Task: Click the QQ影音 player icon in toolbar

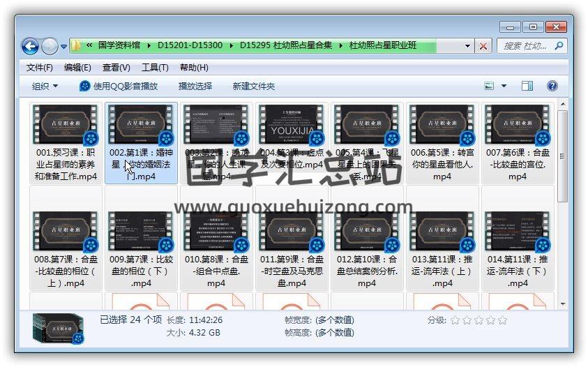Action: [x=85, y=86]
